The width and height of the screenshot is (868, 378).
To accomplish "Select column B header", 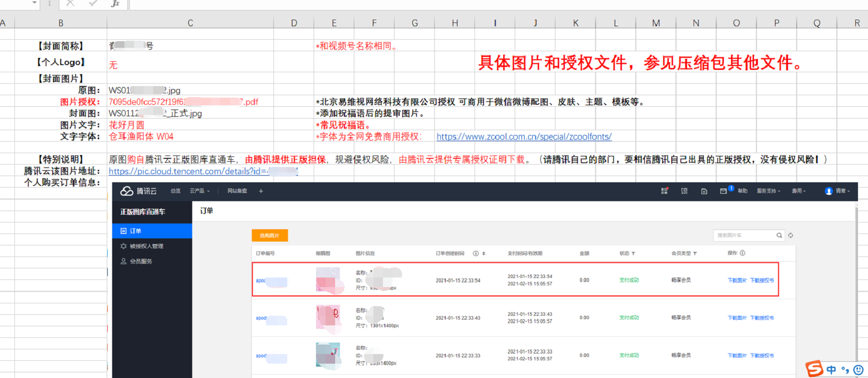I will coord(61,23).
